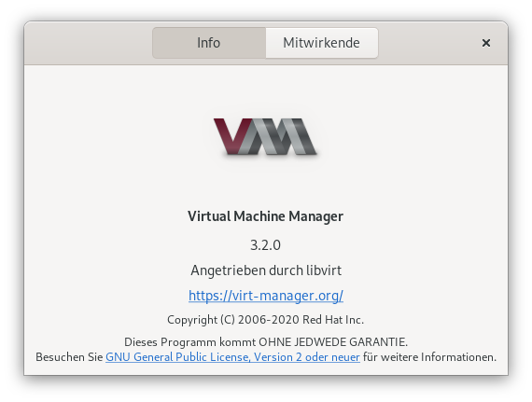Open the Mitwirkende tab
532x402 pixels.
[322, 43]
